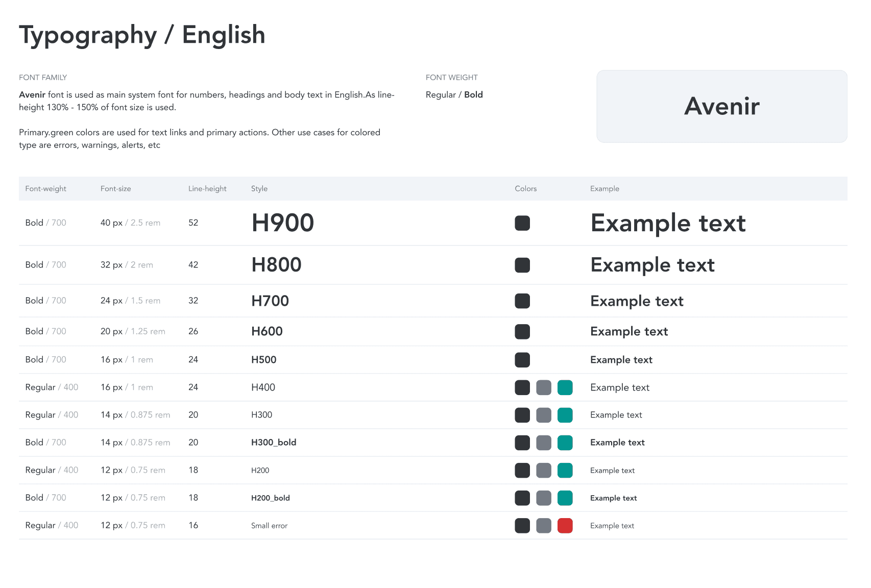
Task: Select the "H800" style name
Action: pyautogui.click(x=277, y=265)
